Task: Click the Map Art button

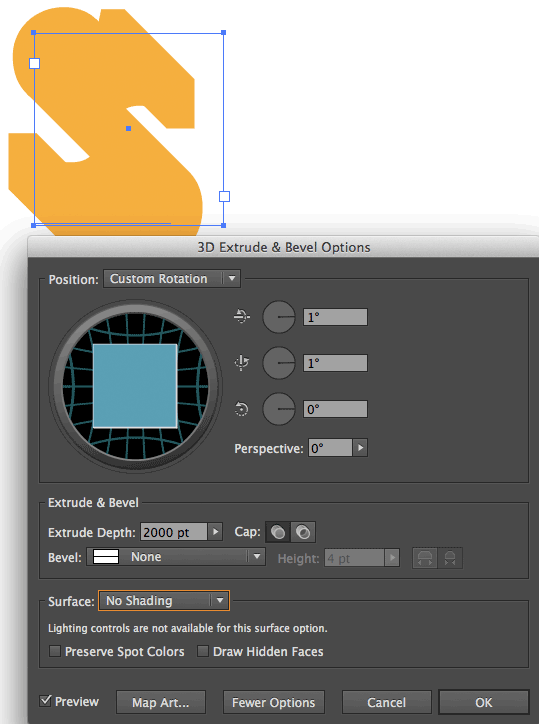Action: 161,702
